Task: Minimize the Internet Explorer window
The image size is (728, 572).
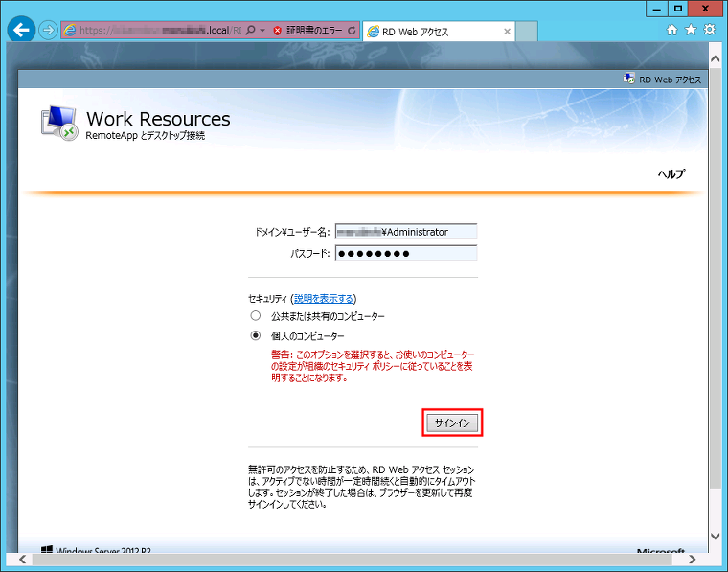Action: pos(656,9)
